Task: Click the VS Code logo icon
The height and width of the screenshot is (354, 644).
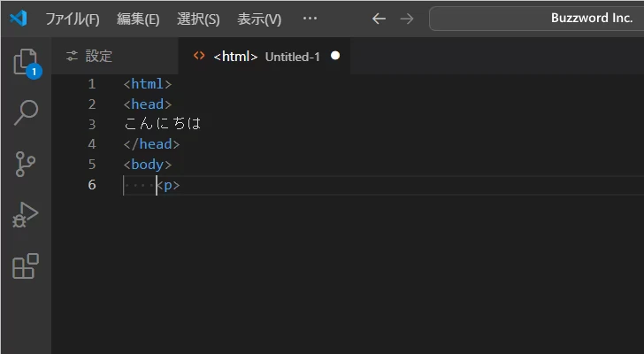Action: 19,18
